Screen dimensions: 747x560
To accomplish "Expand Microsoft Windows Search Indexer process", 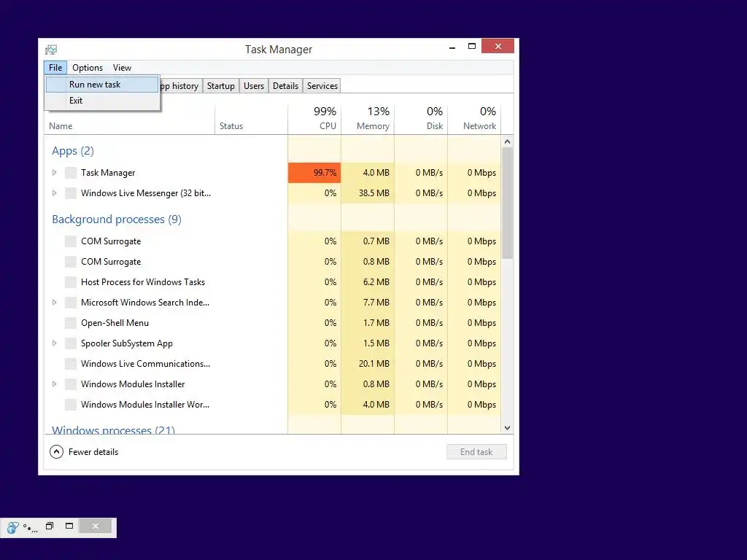I will pos(54,303).
